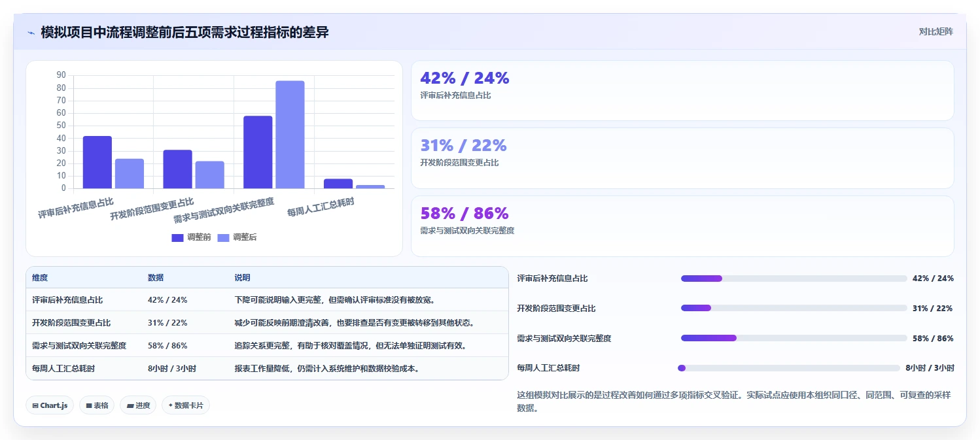This screenshot has width=980, height=440.
Task: Click the 调整前 bar for 需求与测试双向关联完整度
Action: click(x=258, y=152)
